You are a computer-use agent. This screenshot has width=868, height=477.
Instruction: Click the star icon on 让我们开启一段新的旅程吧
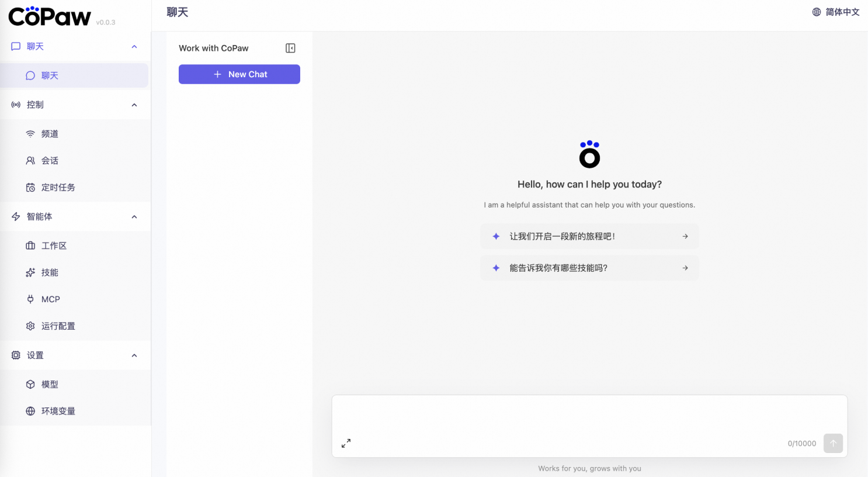pos(496,236)
